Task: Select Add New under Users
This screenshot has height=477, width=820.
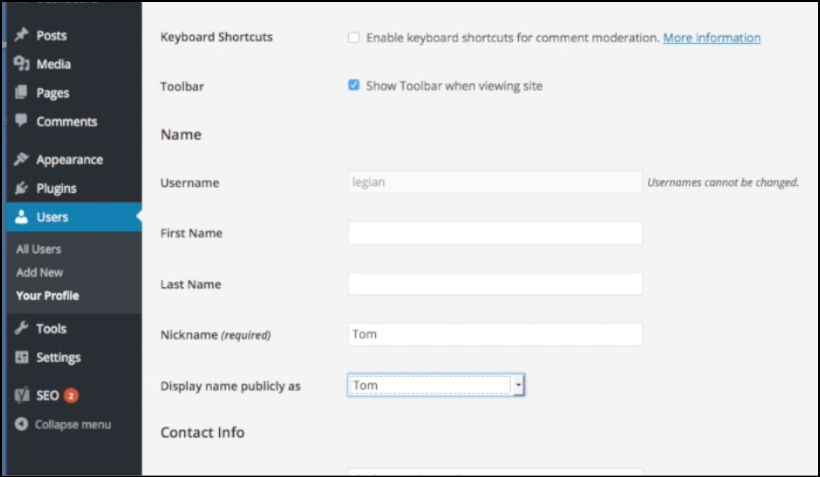Action: coord(39,272)
